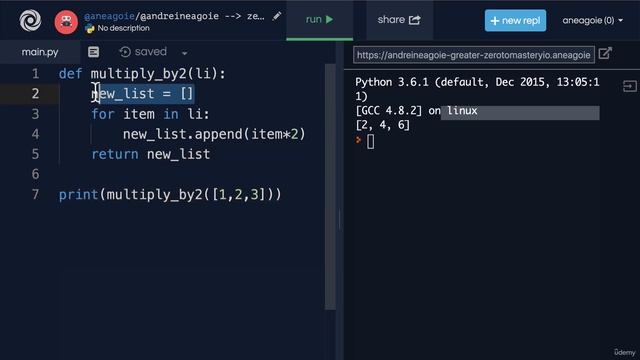Click line number 1 in editor
The image size is (640, 360).
[x=36, y=74]
